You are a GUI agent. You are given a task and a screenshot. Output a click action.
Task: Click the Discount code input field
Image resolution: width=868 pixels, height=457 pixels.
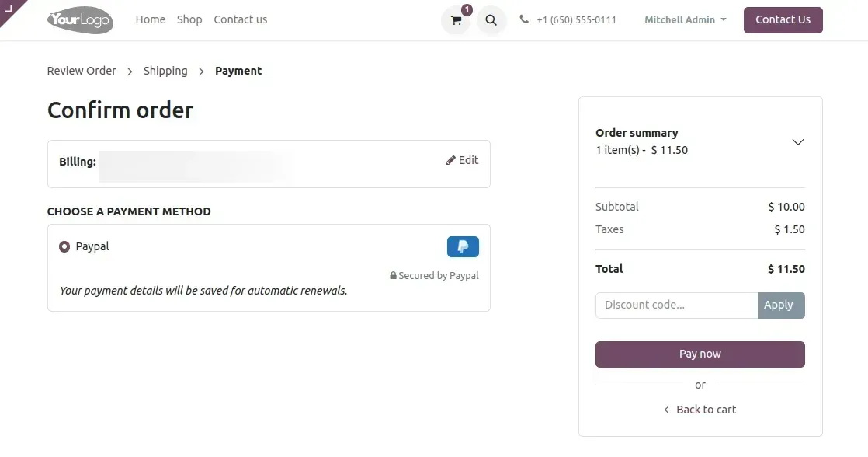coord(672,305)
